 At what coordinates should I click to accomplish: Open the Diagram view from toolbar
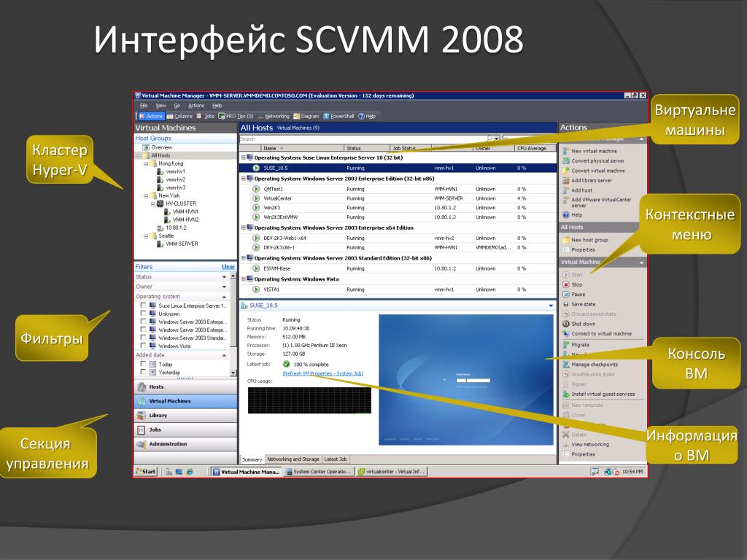(306, 116)
